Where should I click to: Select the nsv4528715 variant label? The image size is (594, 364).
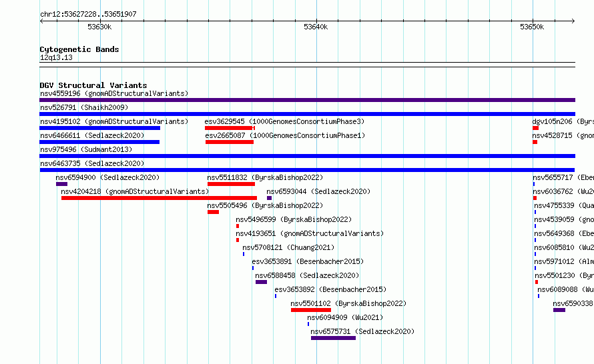(x=563, y=135)
